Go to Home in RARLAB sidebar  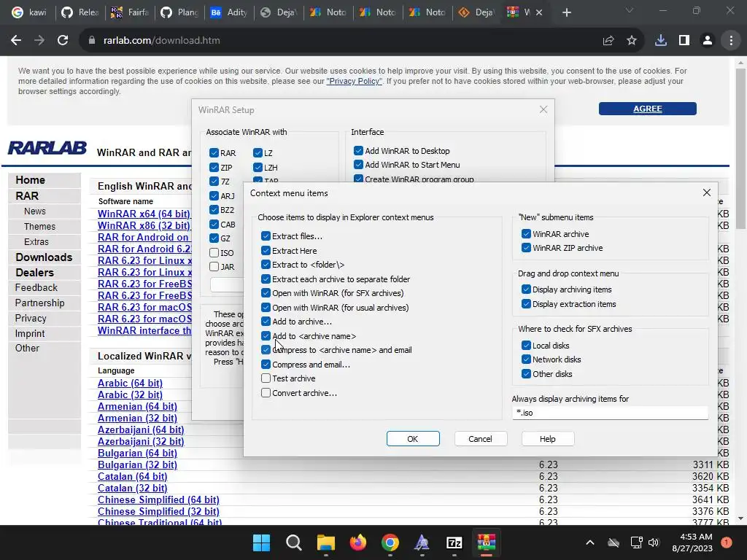coord(30,180)
